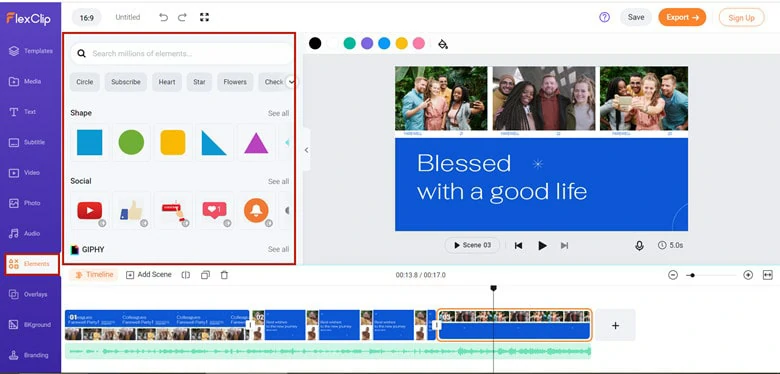Select the teal green color swatch
780x374 pixels.
(x=350, y=43)
